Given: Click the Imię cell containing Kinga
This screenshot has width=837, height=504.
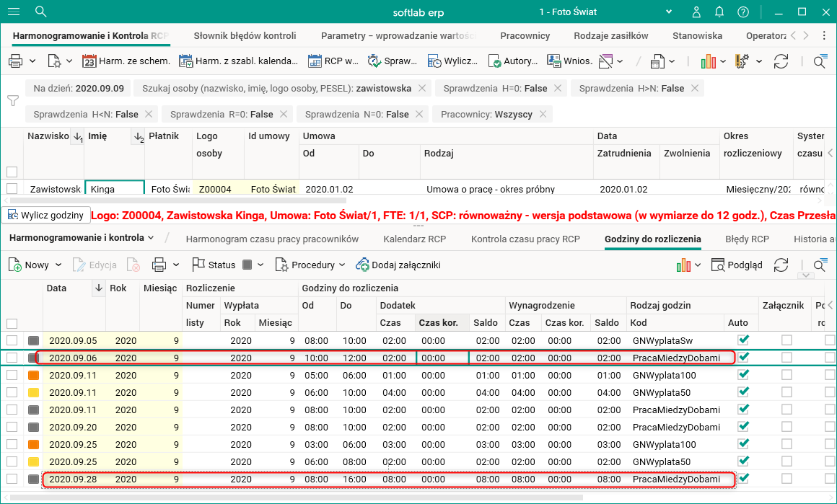Looking at the screenshot, I should 114,189.
